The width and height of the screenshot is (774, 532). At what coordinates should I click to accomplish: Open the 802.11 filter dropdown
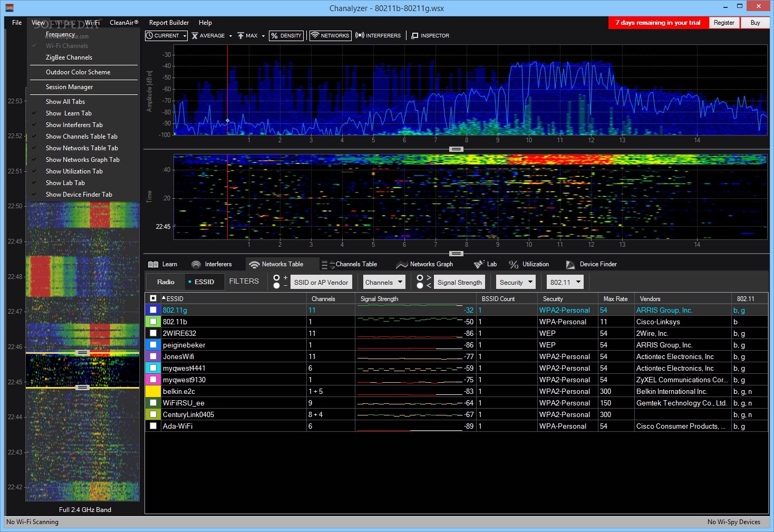(x=565, y=282)
